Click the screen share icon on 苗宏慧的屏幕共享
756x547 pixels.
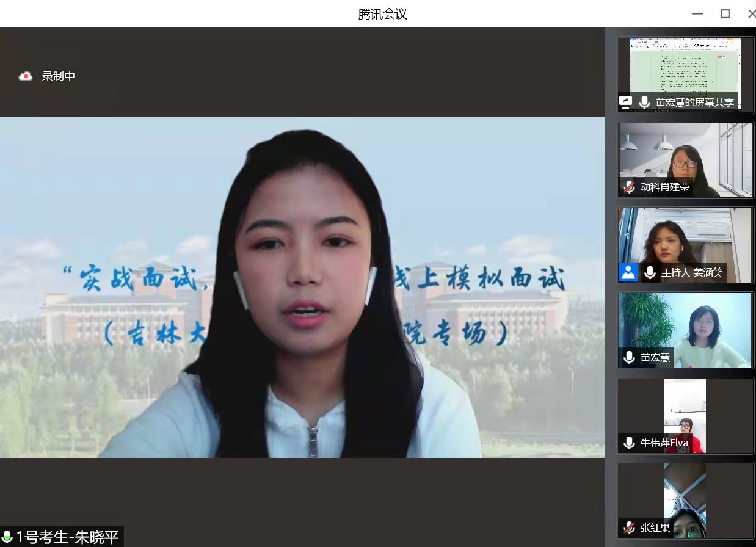625,102
